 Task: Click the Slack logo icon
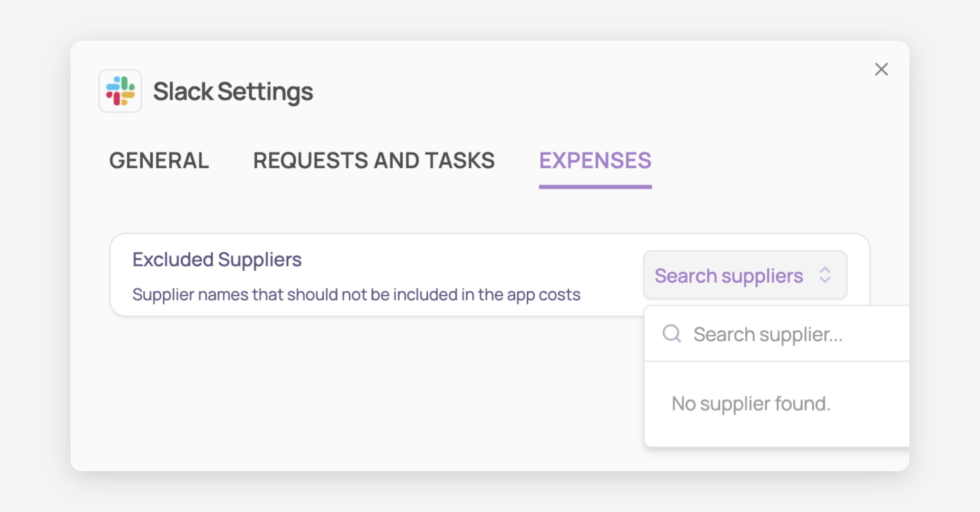click(x=120, y=91)
